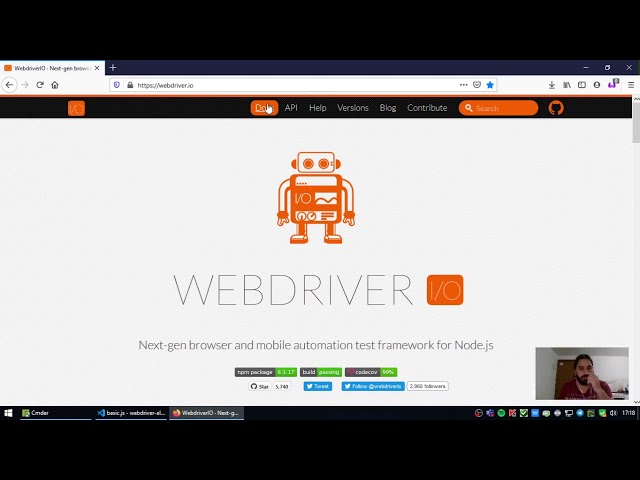Screen dimensions: 640x480
Task: Go to the browser home page icon
Action: (x=55, y=85)
